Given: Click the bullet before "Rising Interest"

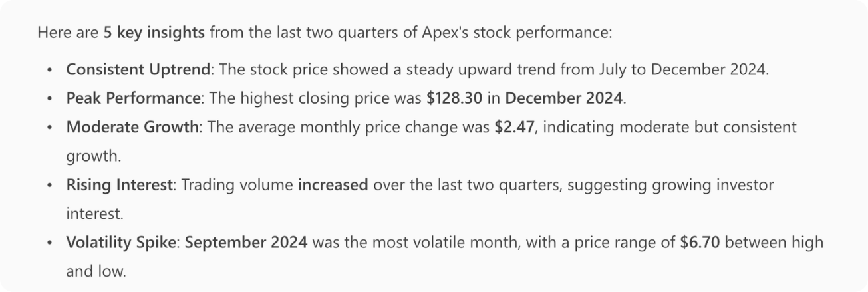Looking at the screenshot, I should click(49, 185).
